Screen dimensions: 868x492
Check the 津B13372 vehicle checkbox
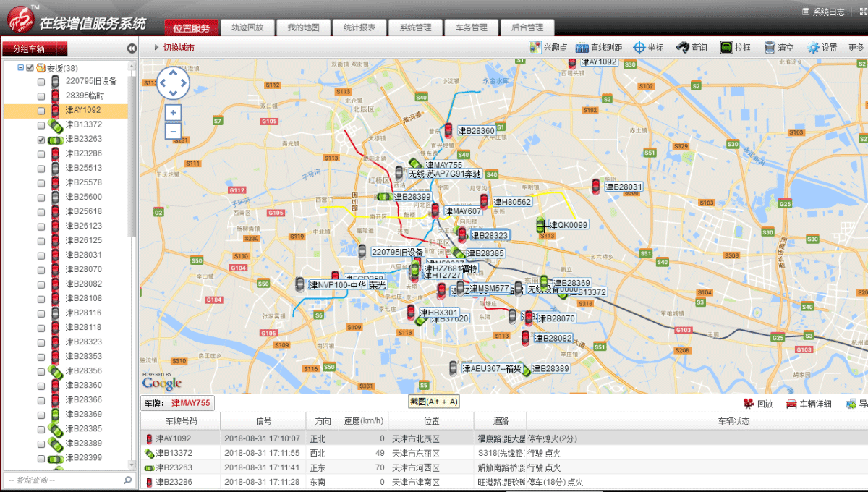tap(41, 125)
